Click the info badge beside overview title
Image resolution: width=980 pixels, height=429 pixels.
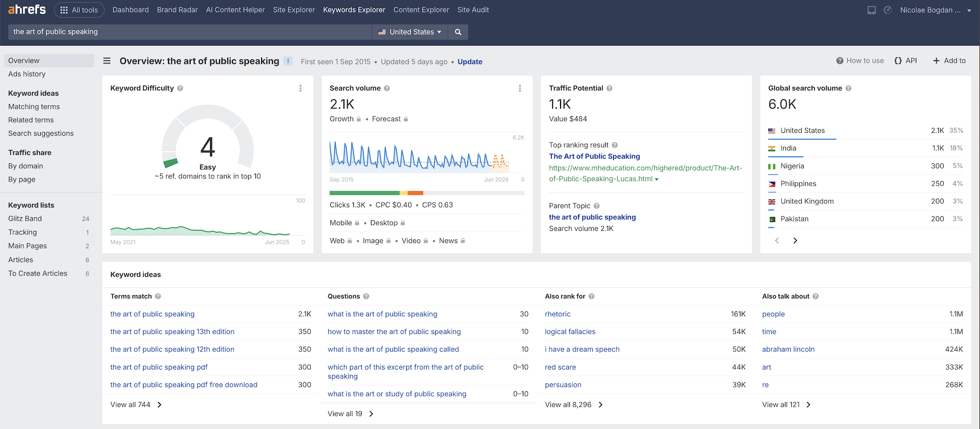[x=288, y=61]
